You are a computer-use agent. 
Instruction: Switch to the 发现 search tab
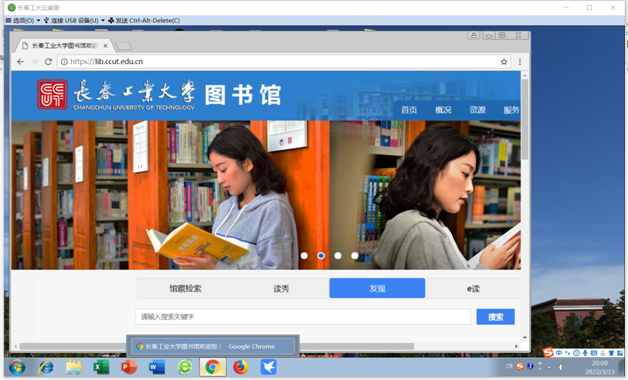(x=377, y=288)
